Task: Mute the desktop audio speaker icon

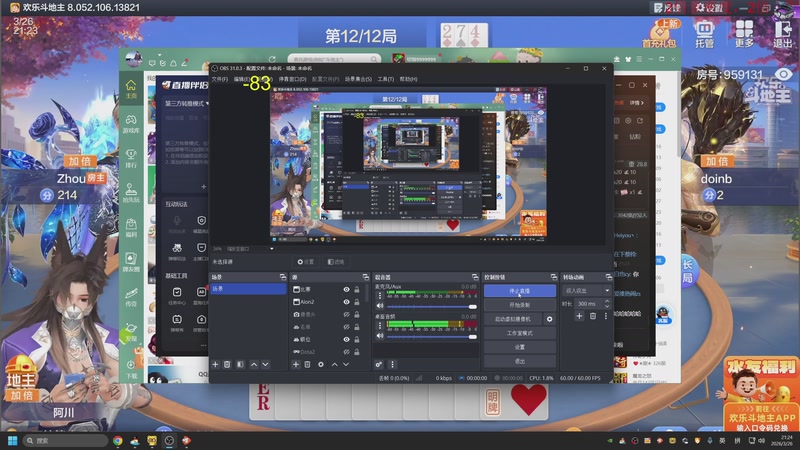Action: [380, 336]
